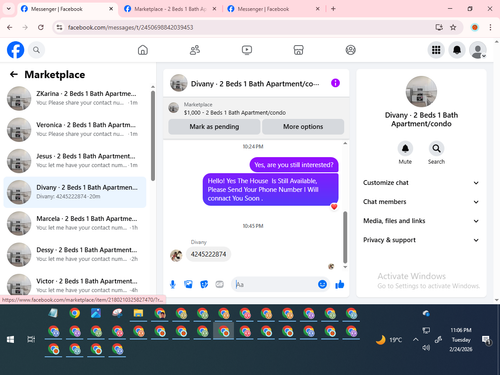Screen dimensions: 500x375
Task: Open the Facebook search magnifier
Action: (x=36, y=50)
